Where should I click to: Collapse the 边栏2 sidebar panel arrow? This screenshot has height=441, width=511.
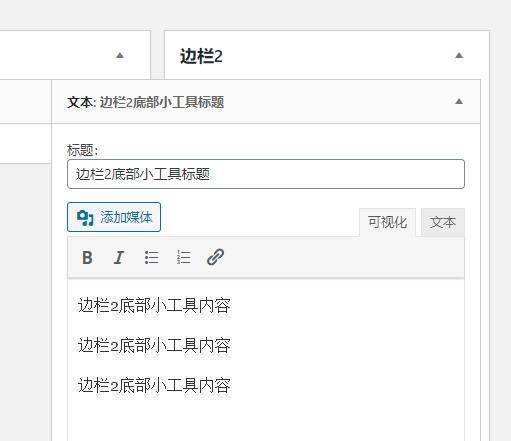pyautogui.click(x=459, y=55)
